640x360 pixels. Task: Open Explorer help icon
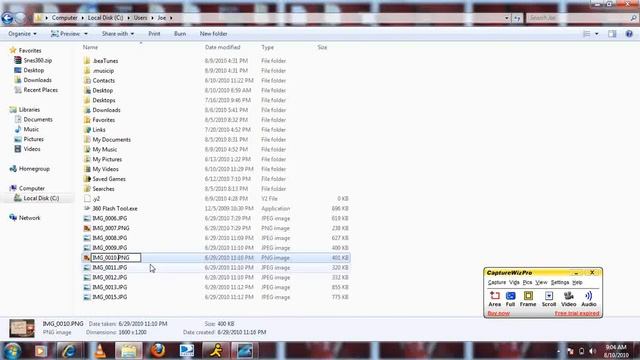tap(629, 34)
